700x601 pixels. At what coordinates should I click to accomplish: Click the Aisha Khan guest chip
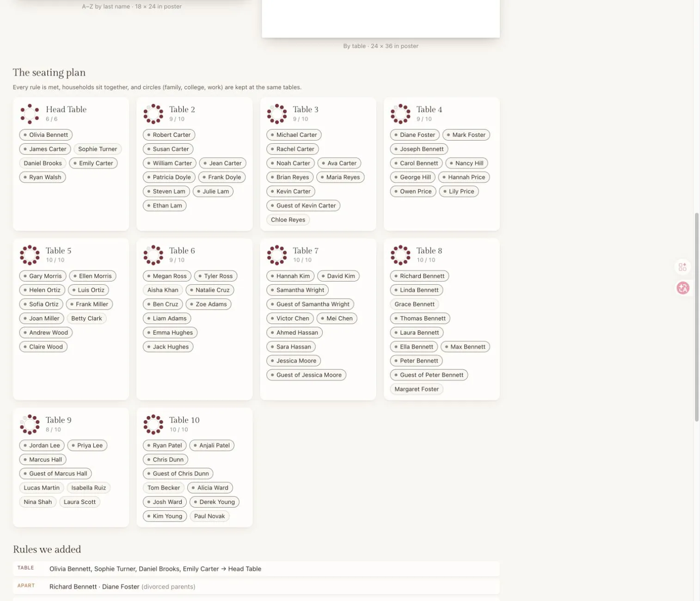[163, 290]
